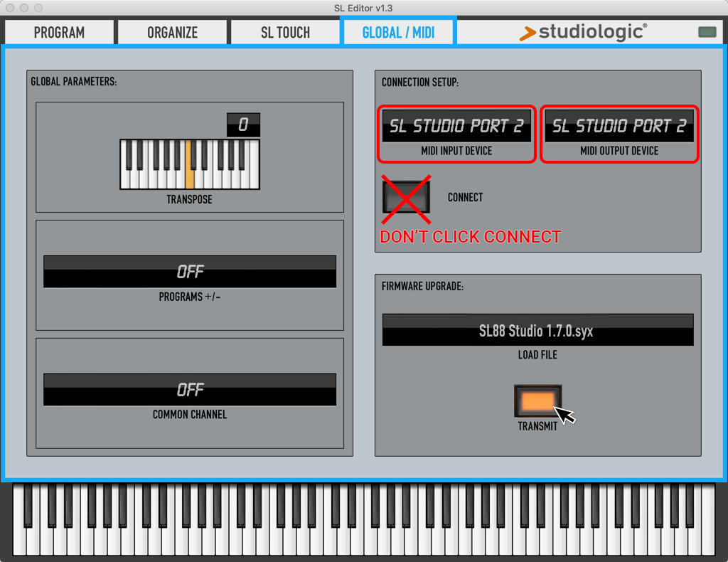Click the GLOBAL PARAMETERS heading
The image size is (728, 562).
(x=74, y=82)
